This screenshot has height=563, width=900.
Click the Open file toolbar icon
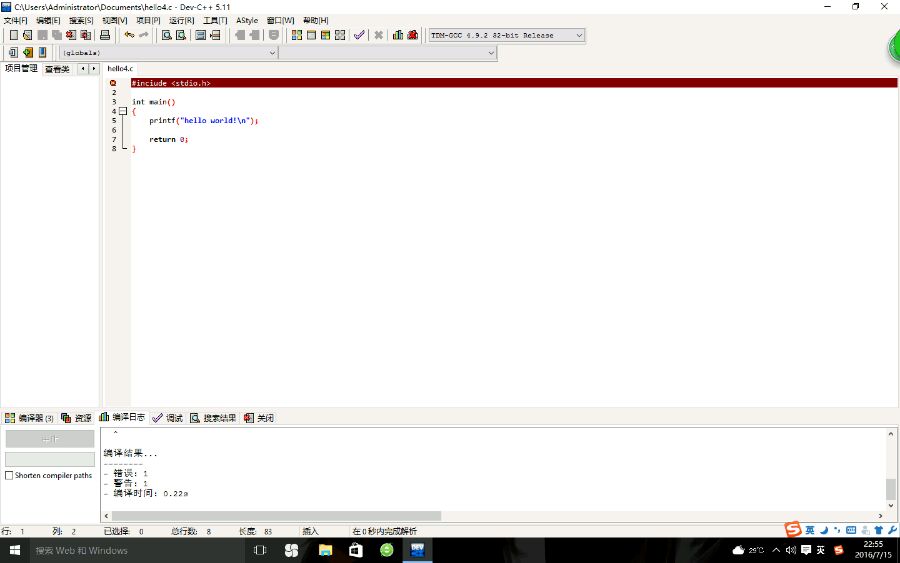pyautogui.click(x=28, y=35)
